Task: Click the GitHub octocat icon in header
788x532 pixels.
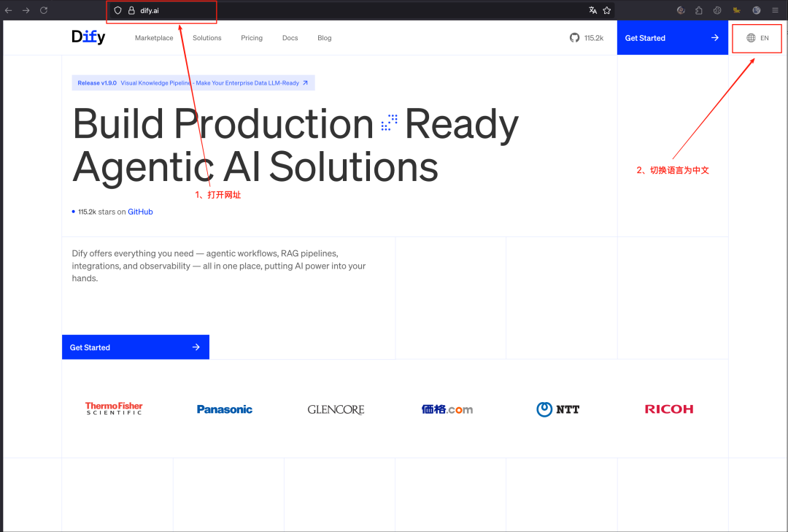Action: tap(574, 38)
